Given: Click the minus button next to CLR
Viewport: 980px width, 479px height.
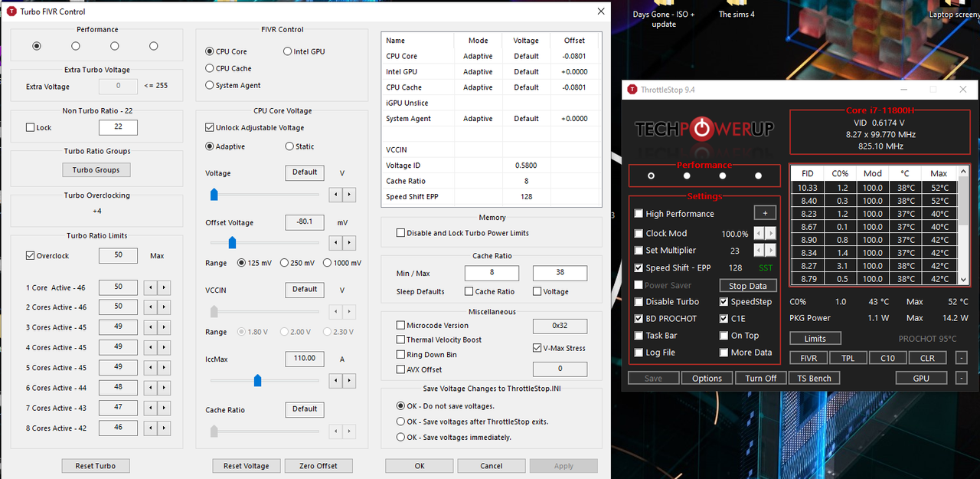Looking at the screenshot, I should [962, 358].
